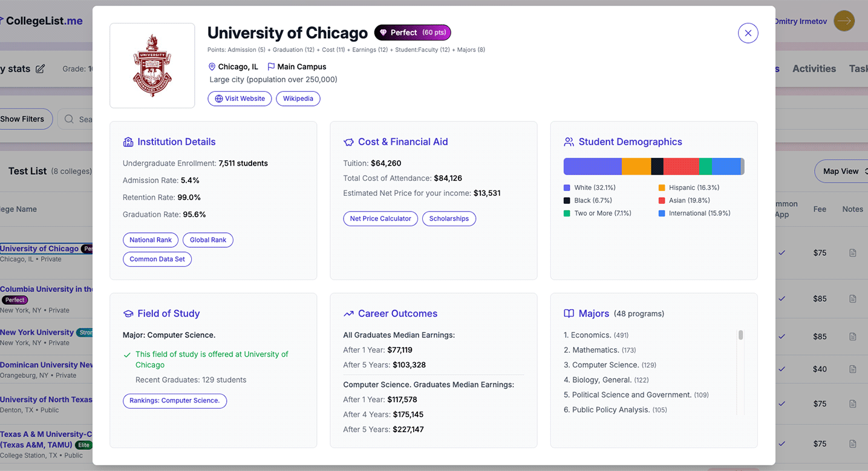
Task: Open the notes icon for $40 fee row
Action: (x=853, y=369)
